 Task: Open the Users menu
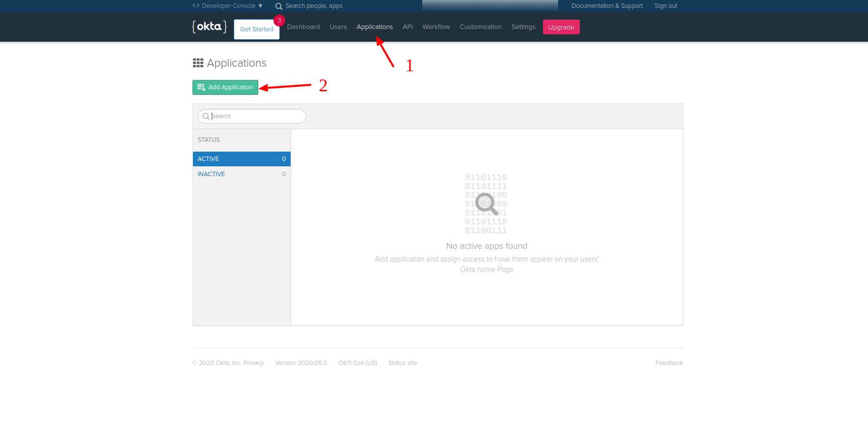point(338,27)
